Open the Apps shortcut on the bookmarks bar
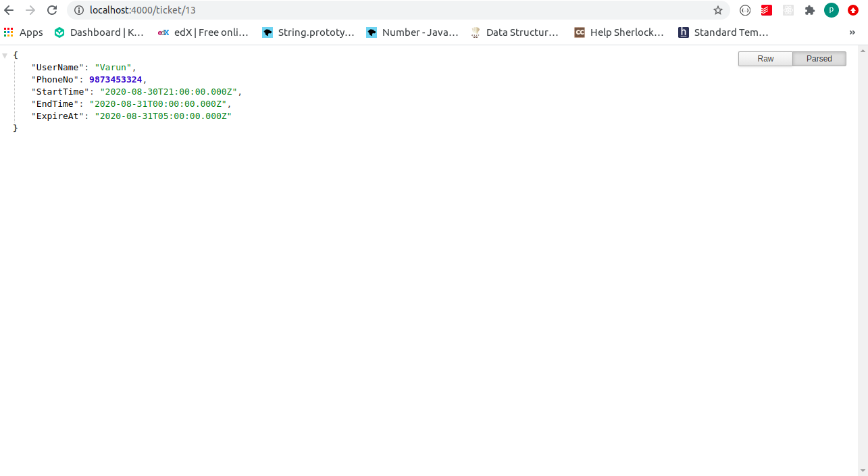 pyautogui.click(x=24, y=32)
